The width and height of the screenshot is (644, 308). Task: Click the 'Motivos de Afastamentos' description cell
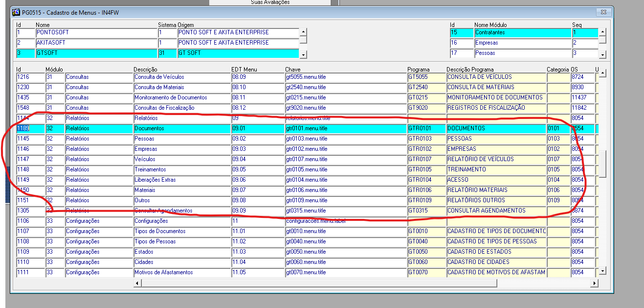(182, 272)
